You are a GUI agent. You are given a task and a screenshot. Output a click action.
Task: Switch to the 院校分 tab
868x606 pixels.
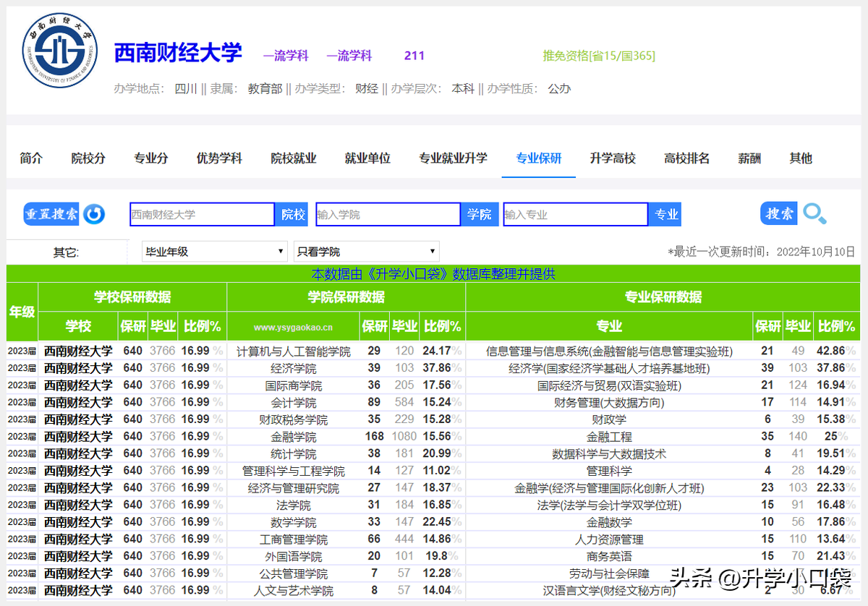click(88, 158)
